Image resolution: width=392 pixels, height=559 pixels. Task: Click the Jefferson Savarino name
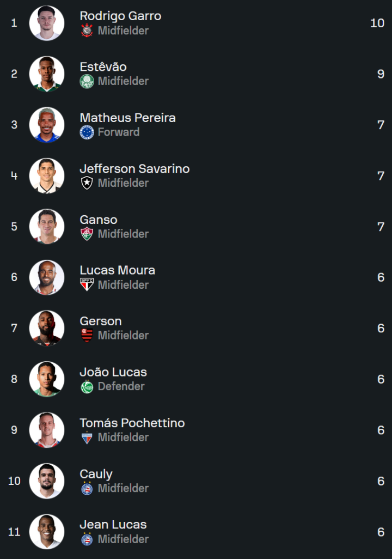[x=134, y=169]
